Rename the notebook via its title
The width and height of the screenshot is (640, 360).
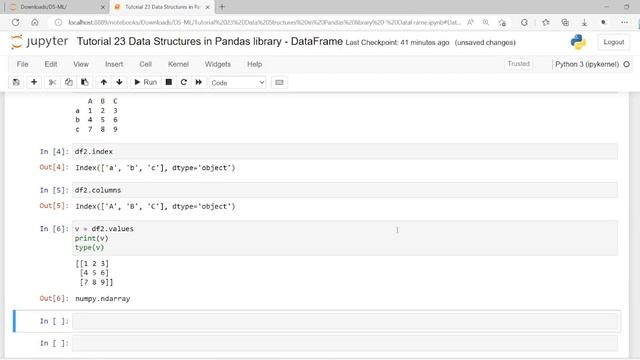(210, 42)
